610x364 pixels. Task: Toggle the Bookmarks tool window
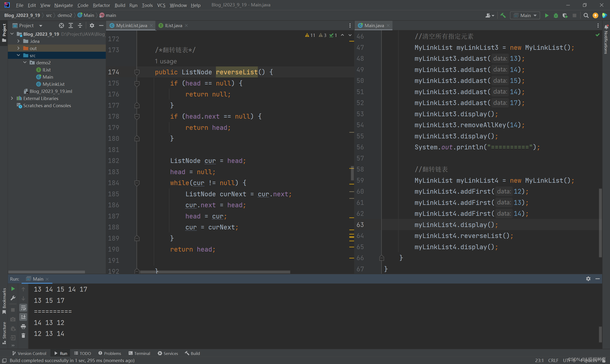pos(4,301)
